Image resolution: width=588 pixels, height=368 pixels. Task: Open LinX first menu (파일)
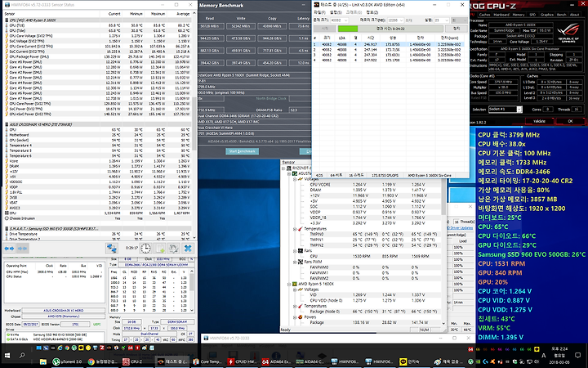pos(319,12)
